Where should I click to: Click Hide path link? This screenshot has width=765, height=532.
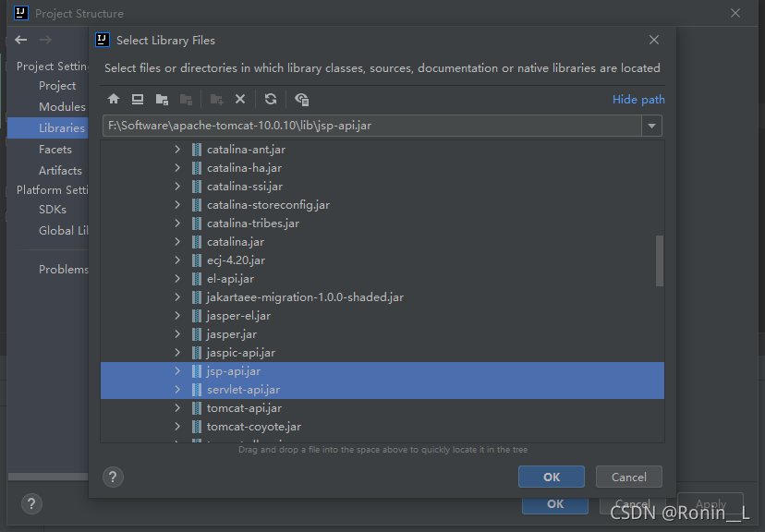[638, 100]
